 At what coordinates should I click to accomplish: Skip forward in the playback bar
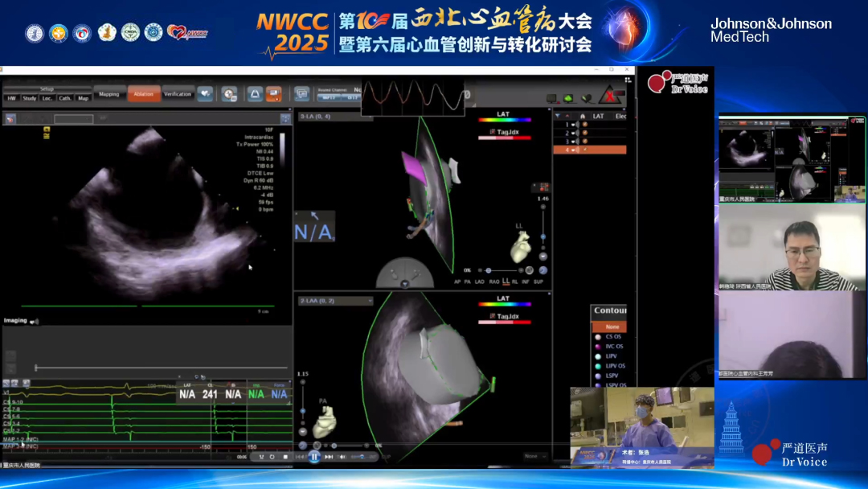click(328, 457)
